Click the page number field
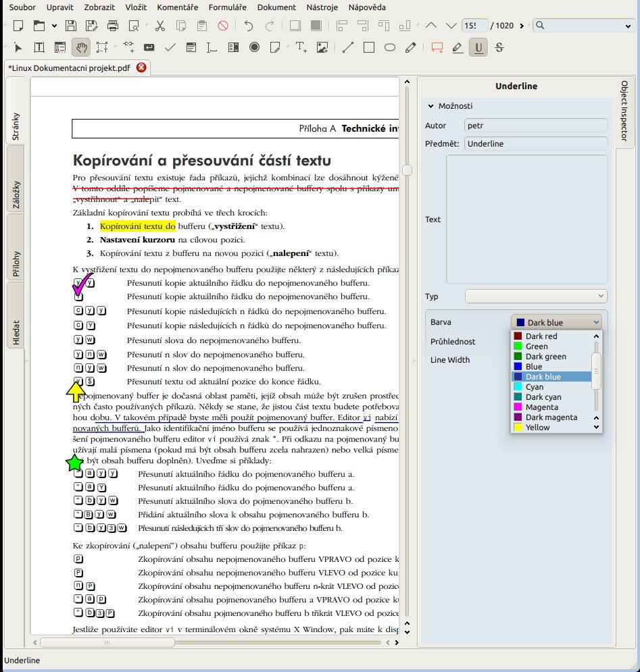 click(x=474, y=25)
